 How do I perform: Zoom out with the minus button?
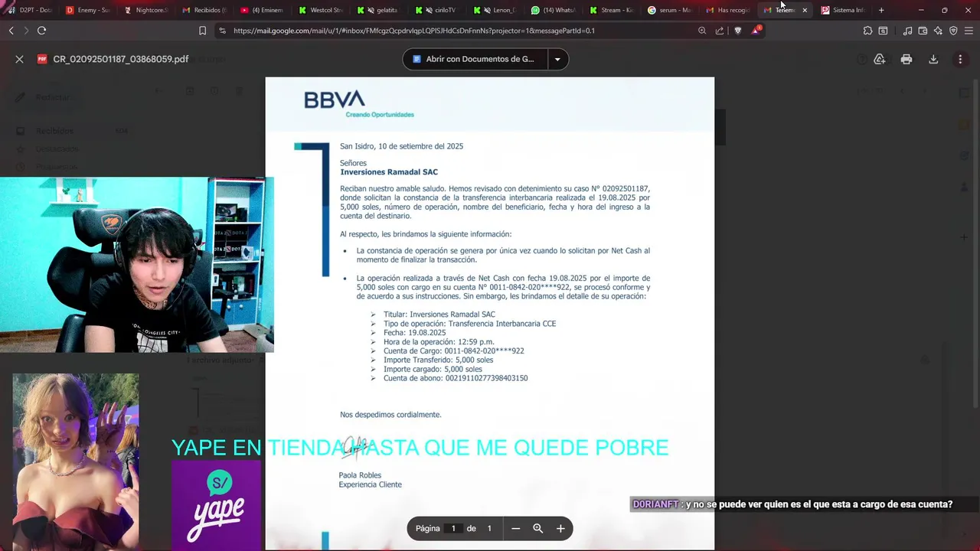click(x=515, y=528)
